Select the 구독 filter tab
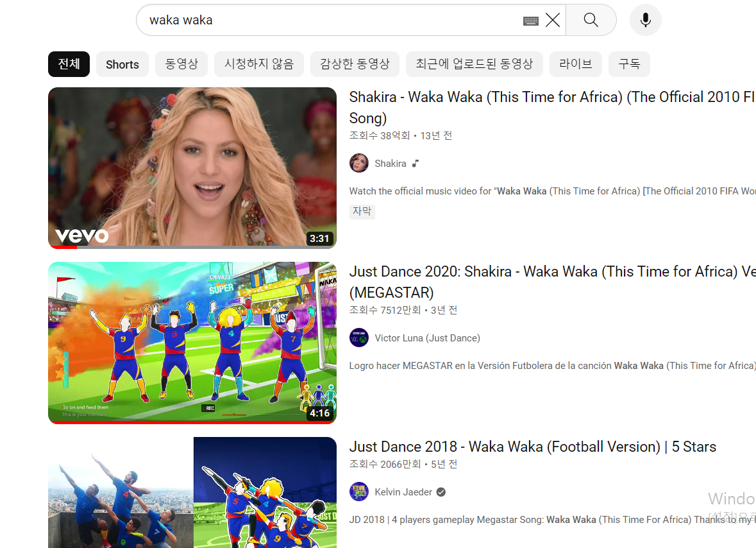 (x=629, y=64)
